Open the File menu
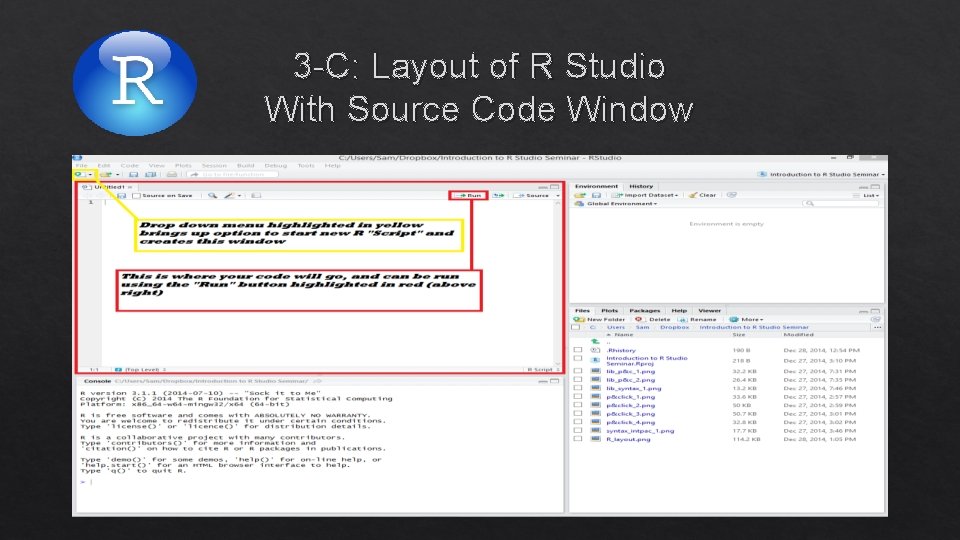 (81, 165)
